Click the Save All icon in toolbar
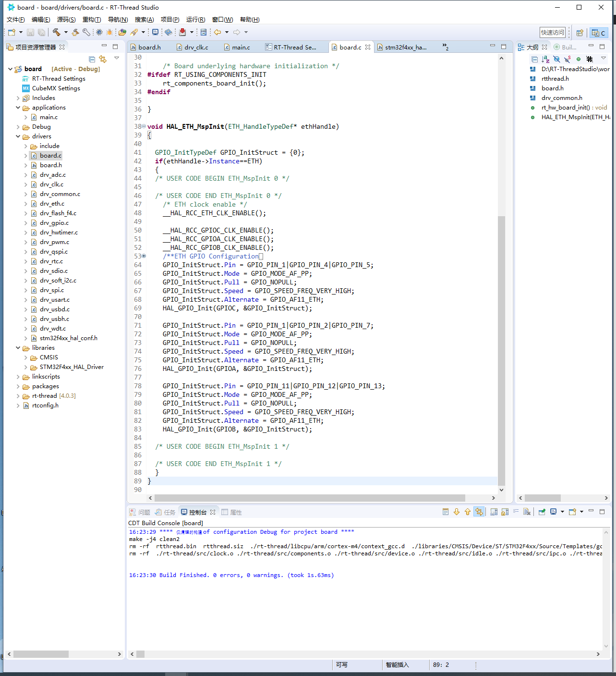Viewport: 616px width, 676px height. [42, 32]
